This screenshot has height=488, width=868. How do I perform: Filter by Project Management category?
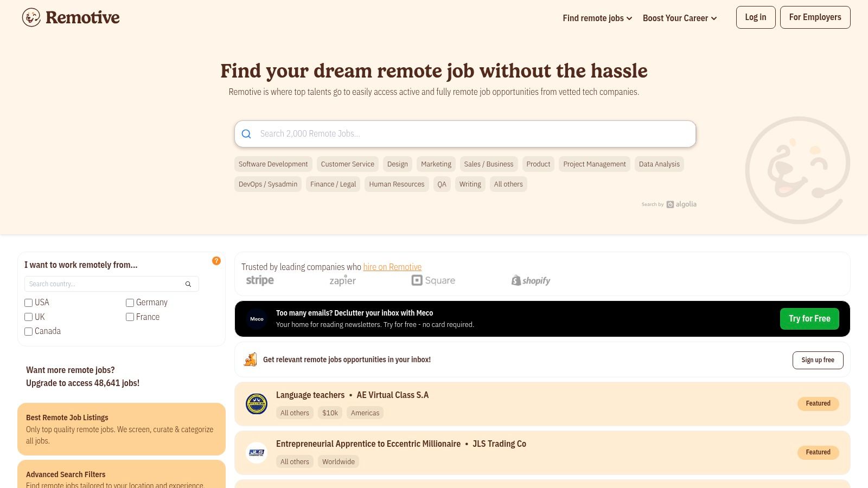595,164
